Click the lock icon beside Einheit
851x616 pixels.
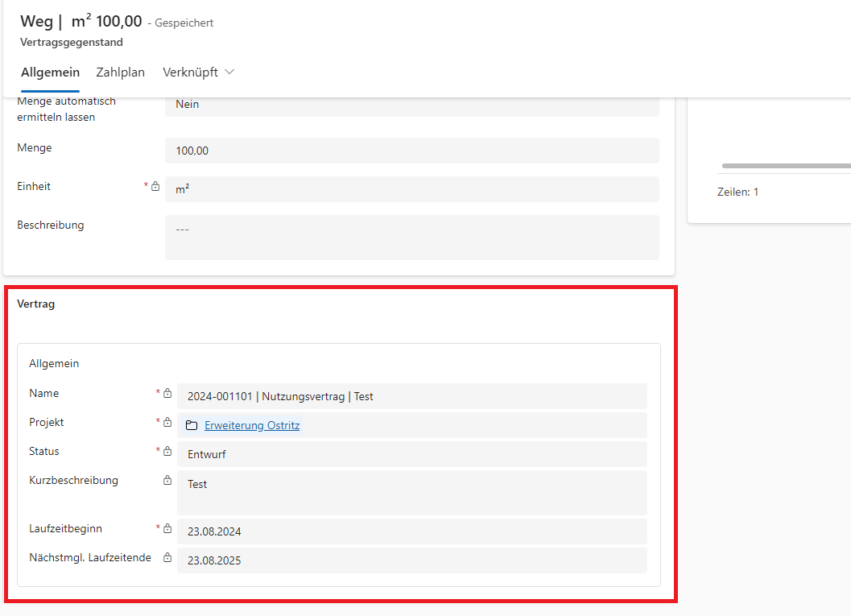click(x=155, y=186)
